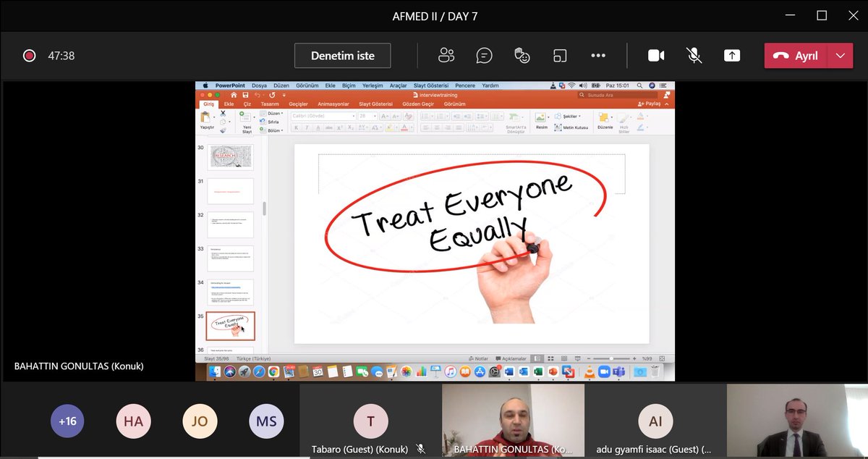This screenshot has height=459, width=868.
Task: Open the Düzenle arrange tool
Action: coord(605,121)
